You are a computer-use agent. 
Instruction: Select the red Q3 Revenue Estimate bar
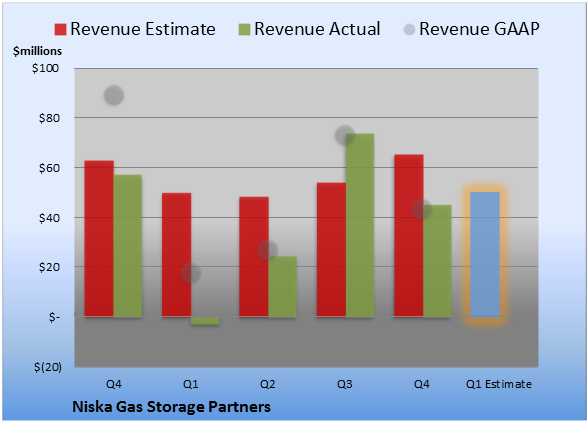331,250
